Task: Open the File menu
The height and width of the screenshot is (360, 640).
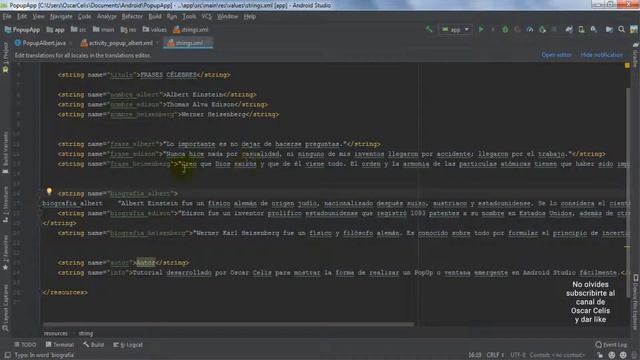Action: point(7,17)
